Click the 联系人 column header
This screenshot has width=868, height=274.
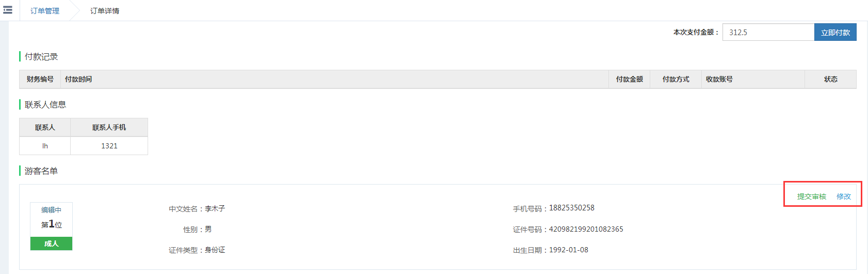point(45,127)
